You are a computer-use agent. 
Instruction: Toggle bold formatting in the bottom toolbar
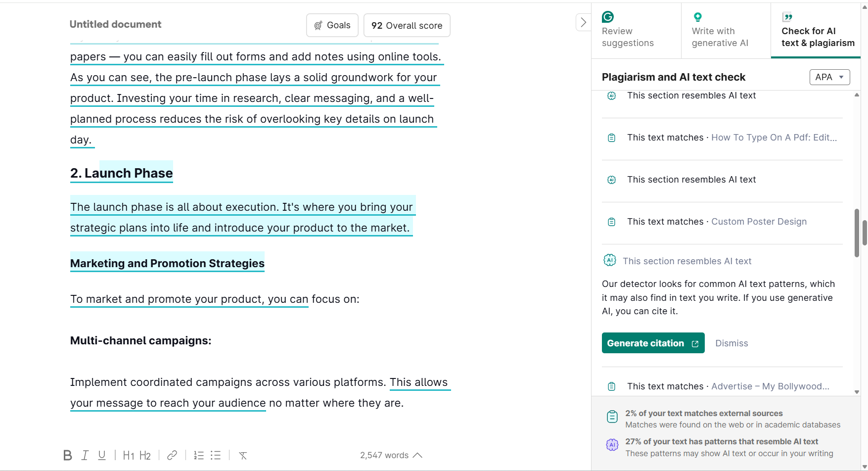coord(68,455)
